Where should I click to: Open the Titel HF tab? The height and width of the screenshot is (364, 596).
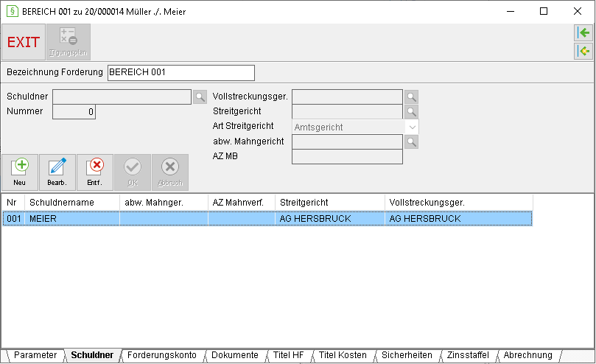click(x=289, y=355)
